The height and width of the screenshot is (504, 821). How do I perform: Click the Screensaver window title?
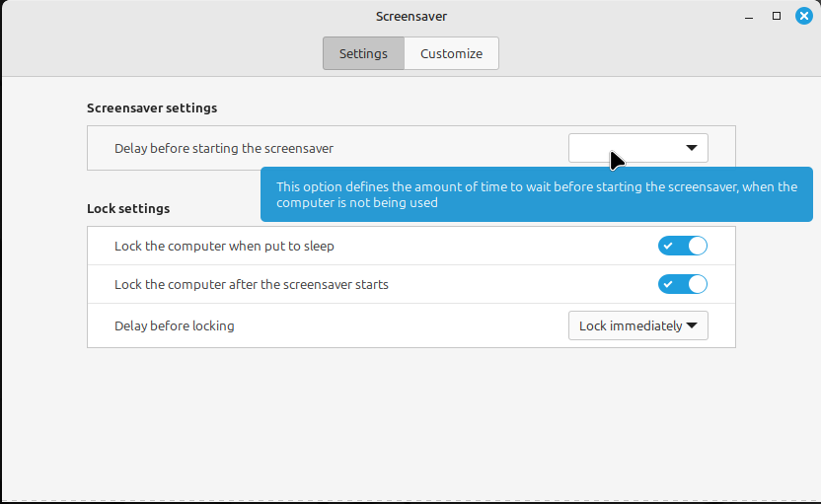[411, 16]
